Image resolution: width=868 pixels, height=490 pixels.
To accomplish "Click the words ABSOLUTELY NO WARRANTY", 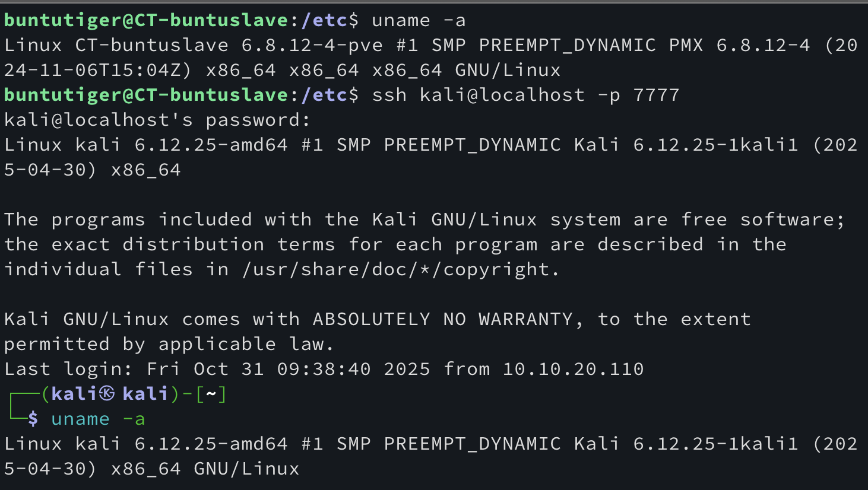I will (442, 319).
